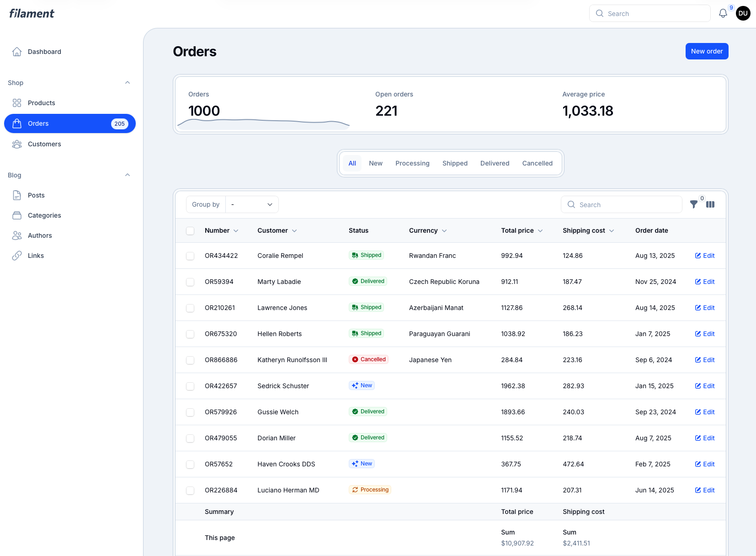This screenshot has height=556, width=756.
Task: Click the Customers people icon
Action: point(17,144)
